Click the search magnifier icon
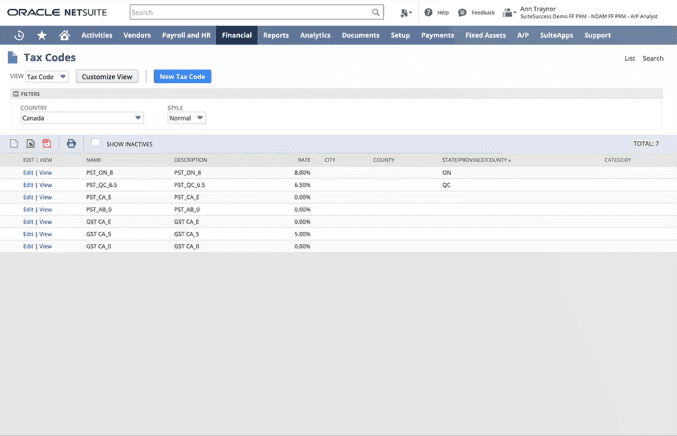The image size is (677, 436). [376, 13]
